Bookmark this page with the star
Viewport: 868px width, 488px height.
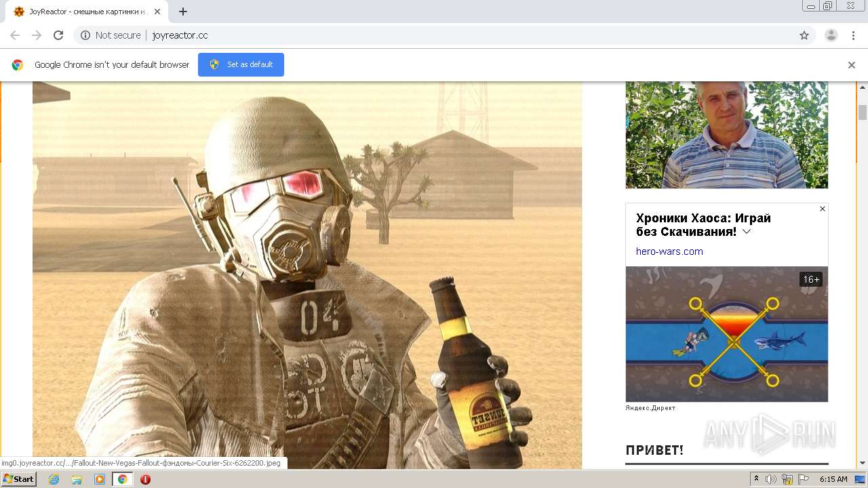pyautogui.click(x=804, y=35)
